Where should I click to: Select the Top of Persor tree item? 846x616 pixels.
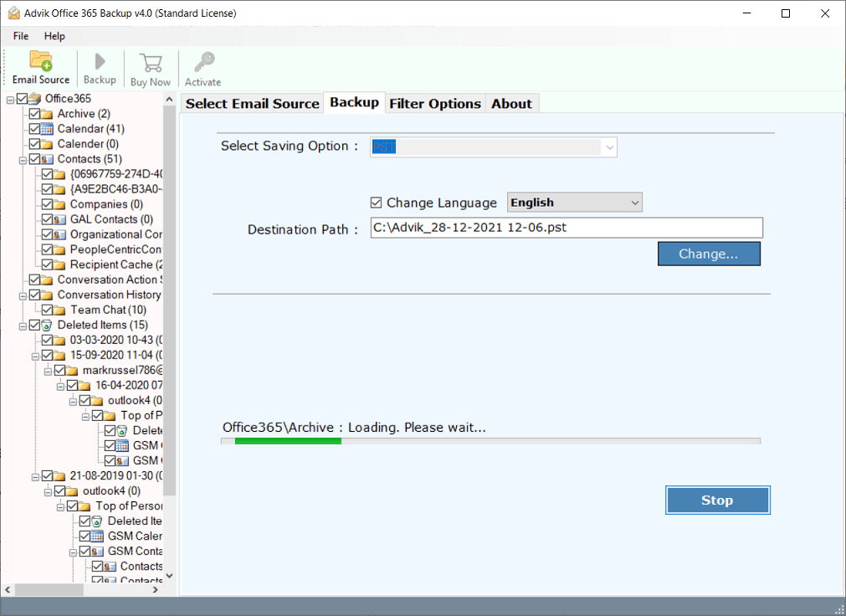[129, 506]
